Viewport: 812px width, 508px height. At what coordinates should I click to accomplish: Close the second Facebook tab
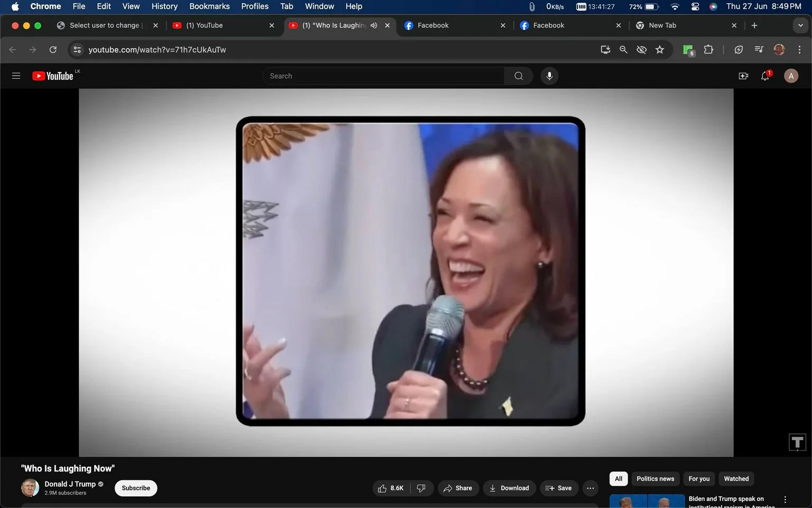619,25
